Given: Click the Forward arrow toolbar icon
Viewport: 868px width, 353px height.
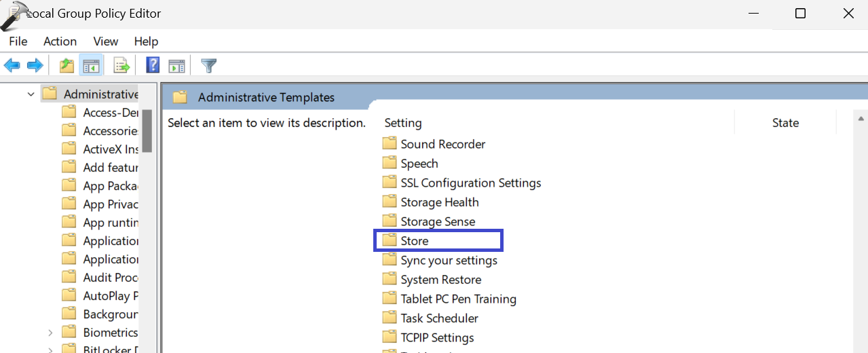Looking at the screenshot, I should click(x=35, y=66).
